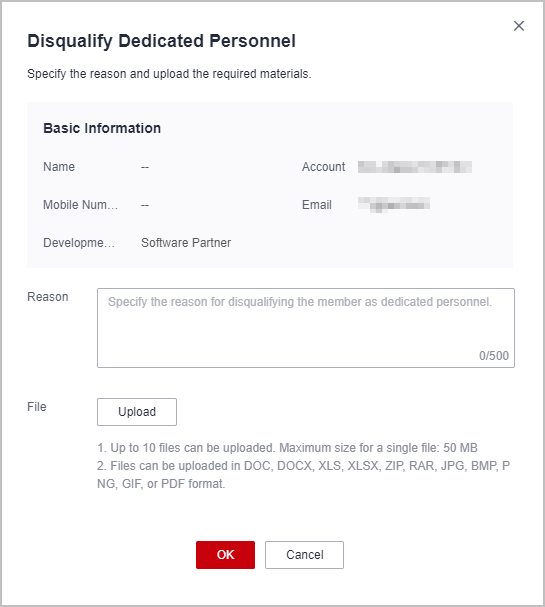Click the Email field label

(317, 205)
